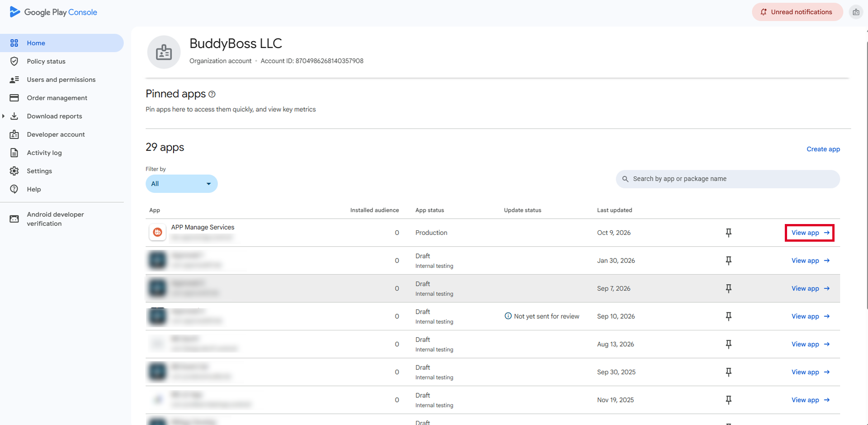This screenshot has height=425, width=868.
Task: Open Android developer verification link
Action: coord(55,219)
